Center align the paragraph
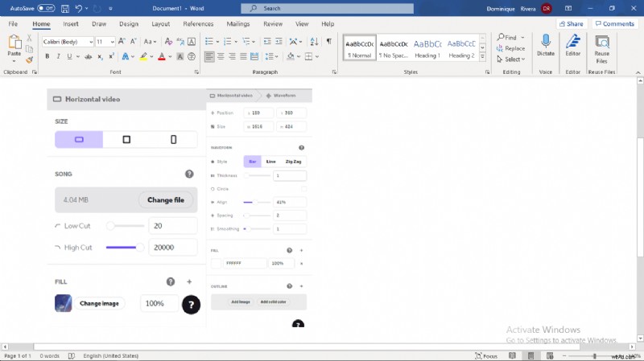Image resolution: width=644 pixels, height=361 pixels. [221, 56]
